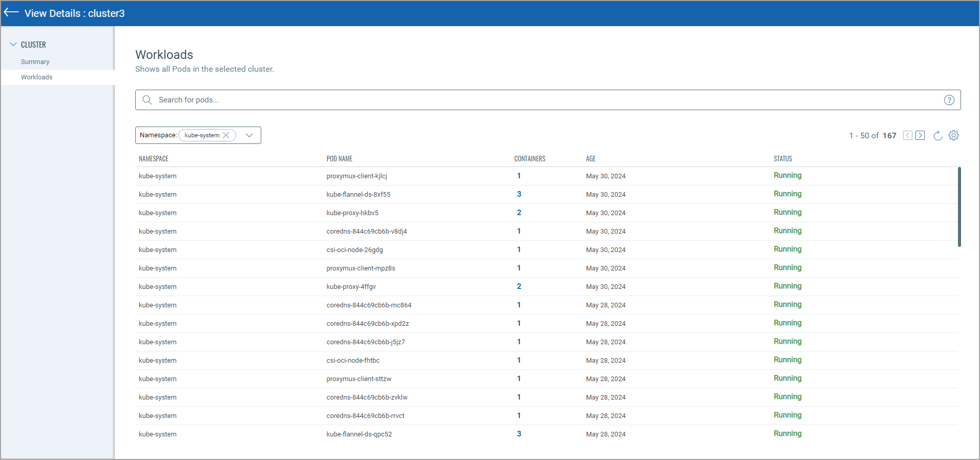Open container count for coredns-844c69cb6b-mc864

[519, 305]
